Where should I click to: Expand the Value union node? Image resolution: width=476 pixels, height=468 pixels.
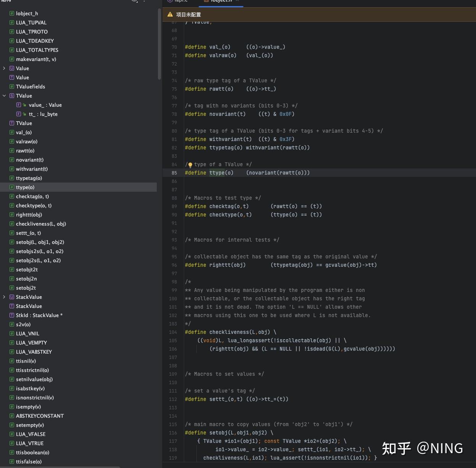point(4,68)
